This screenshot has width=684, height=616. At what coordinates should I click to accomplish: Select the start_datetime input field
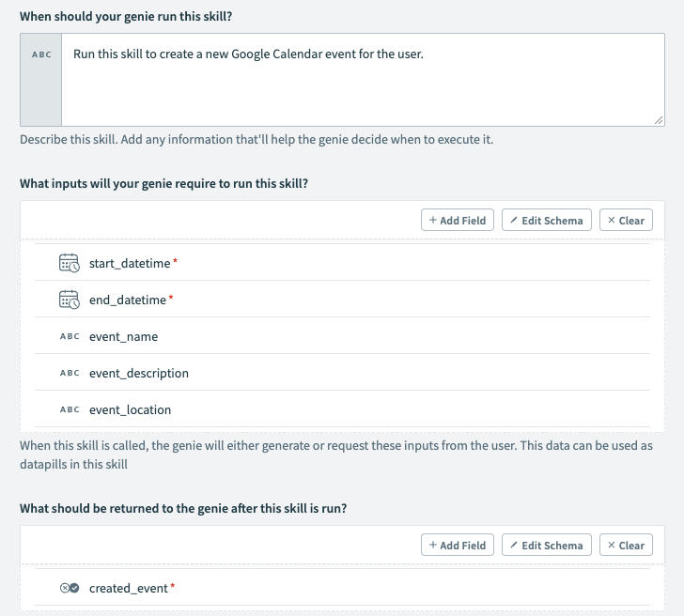pyautogui.click(x=129, y=263)
